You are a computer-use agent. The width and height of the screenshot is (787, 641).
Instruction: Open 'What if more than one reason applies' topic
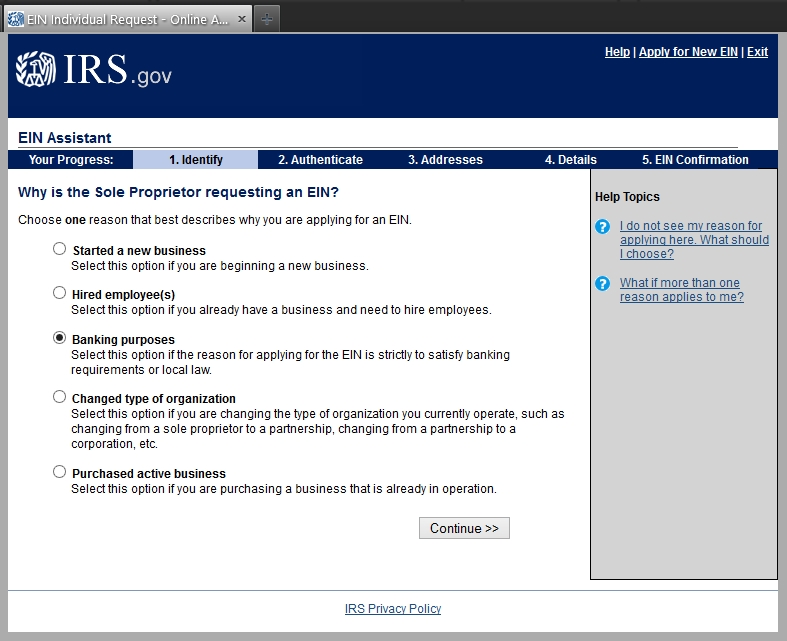(x=682, y=290)
